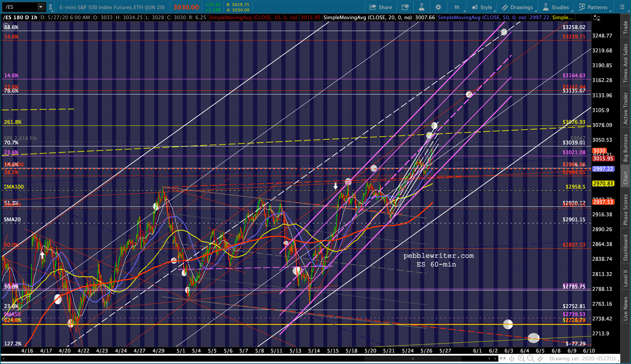
Task: Click the blue 2997.22 price bubble
Action: click(x=603, y=169)
